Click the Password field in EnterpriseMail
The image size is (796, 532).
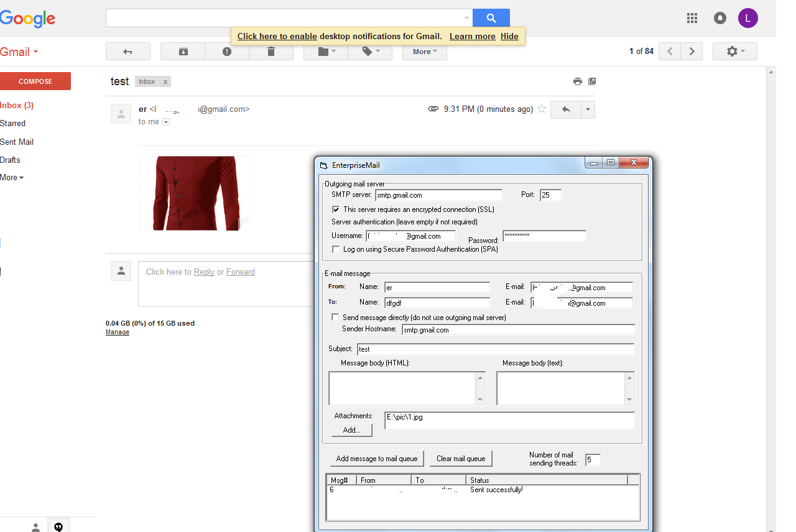544,236
